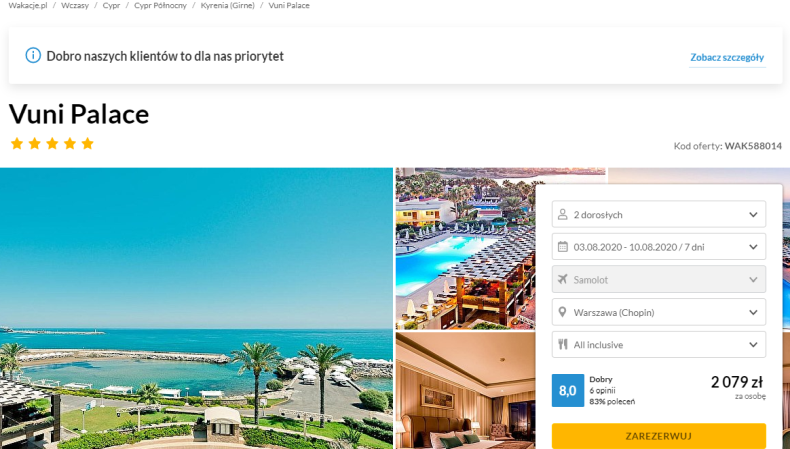This screenshot has height=449, width=790.
Task: Click the airplane icon beside Samolot
Action: (x=562, y=279)
